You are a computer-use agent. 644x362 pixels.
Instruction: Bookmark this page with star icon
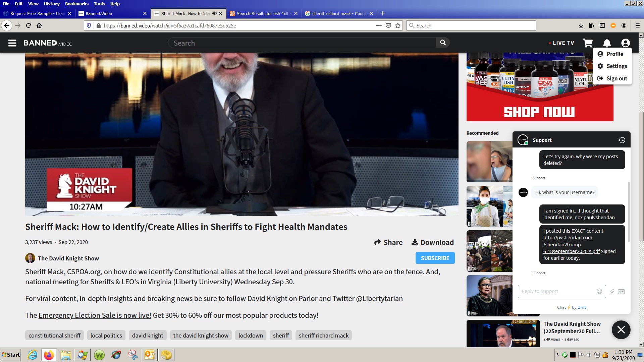398,25
